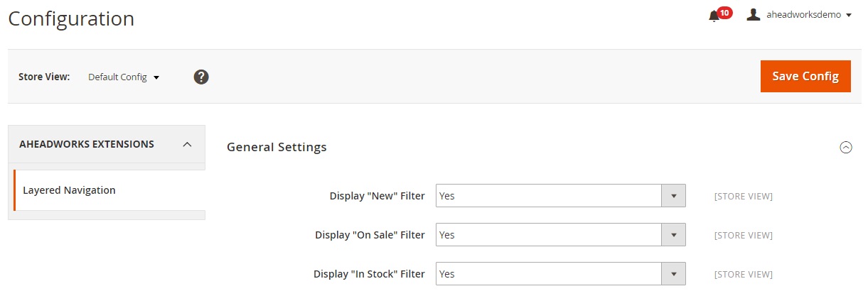
Task: Click the Configuration page title
Action: [71, 18]
